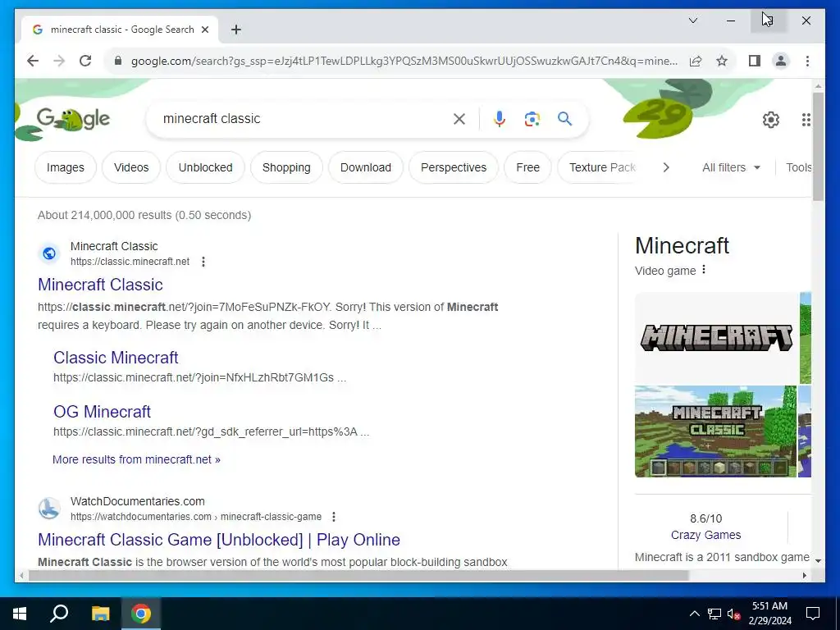Viewport: 840px width, 630px height.
Task: Select the Free filter chip
Action: (x=527, y=167)
